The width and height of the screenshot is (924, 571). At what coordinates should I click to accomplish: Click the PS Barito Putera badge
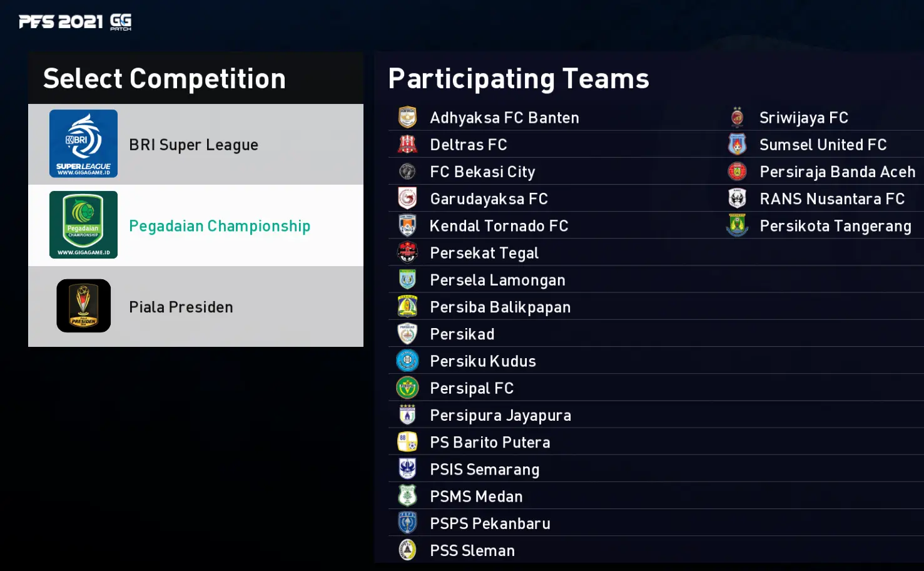(x=407, y=441)
